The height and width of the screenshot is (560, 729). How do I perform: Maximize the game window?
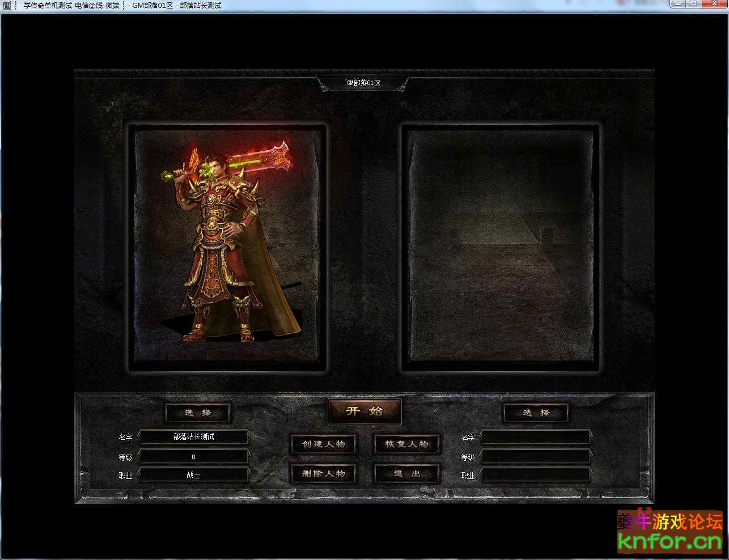693,4
